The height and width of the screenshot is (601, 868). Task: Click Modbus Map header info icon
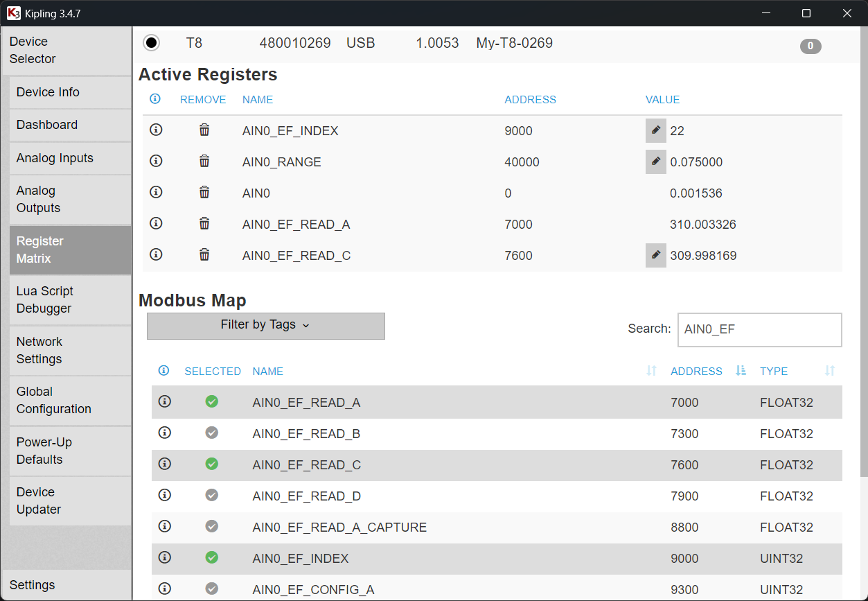coord(163,371)
